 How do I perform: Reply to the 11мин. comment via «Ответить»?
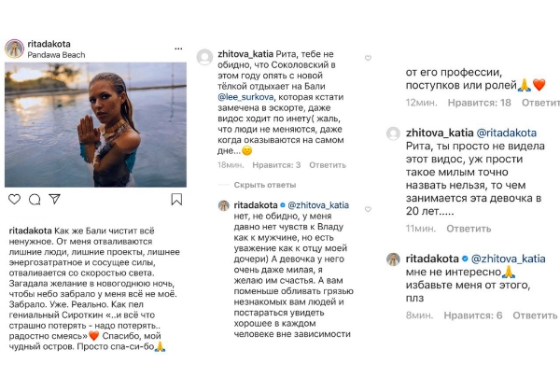(x=469, y=229)
